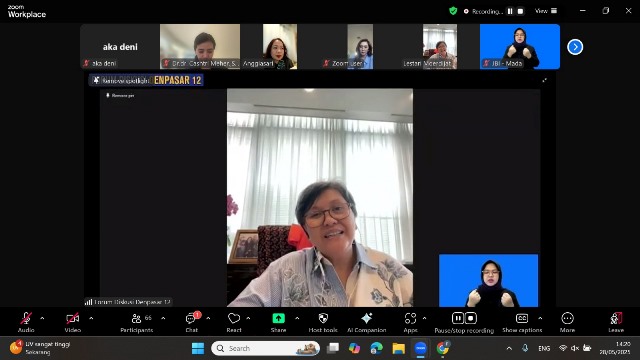Open Host tools shield icon
Viewport: 640px width, 360px height.
(x=323, y=318)
